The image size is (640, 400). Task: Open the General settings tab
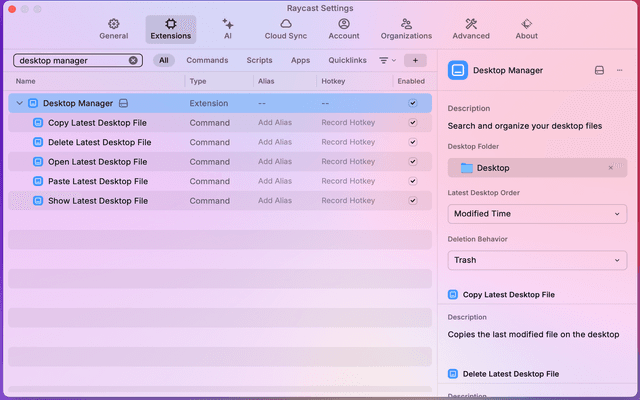pyautogui.click(x=114, y=29)
